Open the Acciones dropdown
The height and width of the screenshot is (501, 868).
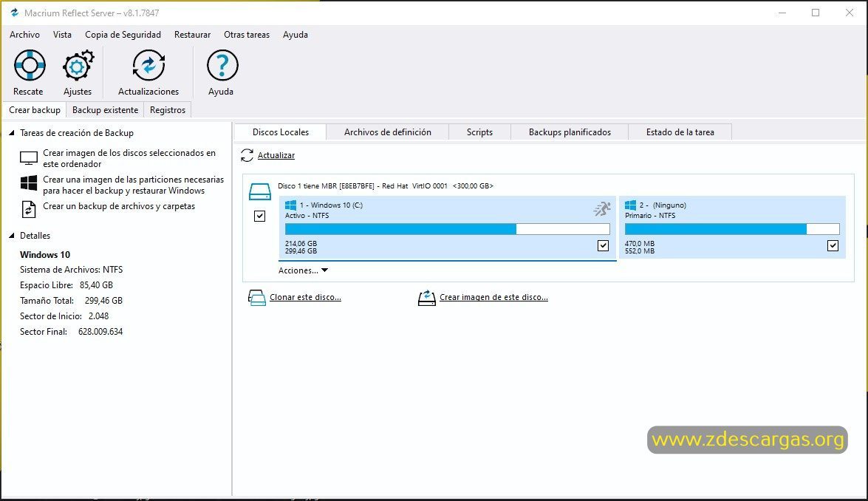pyautogui.click(x=303, y=270)
